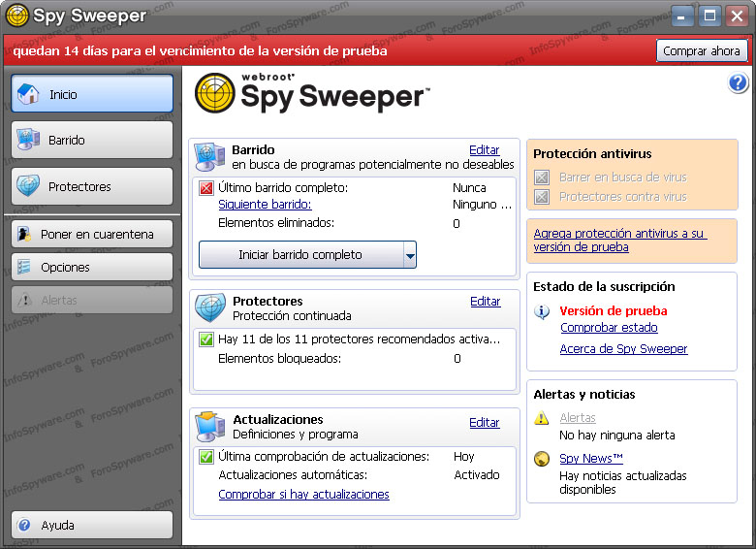The image size is (756, 549).
Task: Start scan with Iniciar barrido completo
Action: tap(301, 255)
